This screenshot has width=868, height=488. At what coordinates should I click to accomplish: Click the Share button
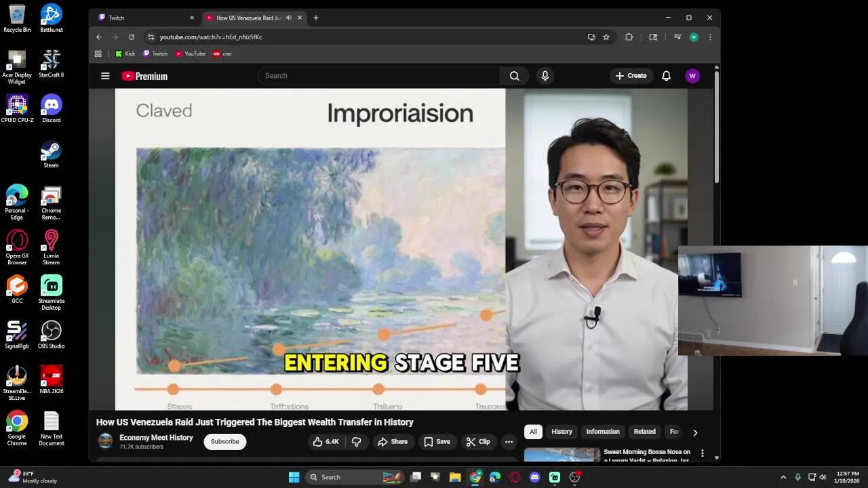tap(393, 442)
